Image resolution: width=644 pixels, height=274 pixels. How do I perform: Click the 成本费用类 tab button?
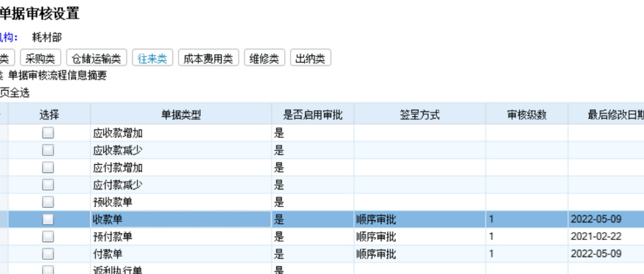[x=208, y=58]
